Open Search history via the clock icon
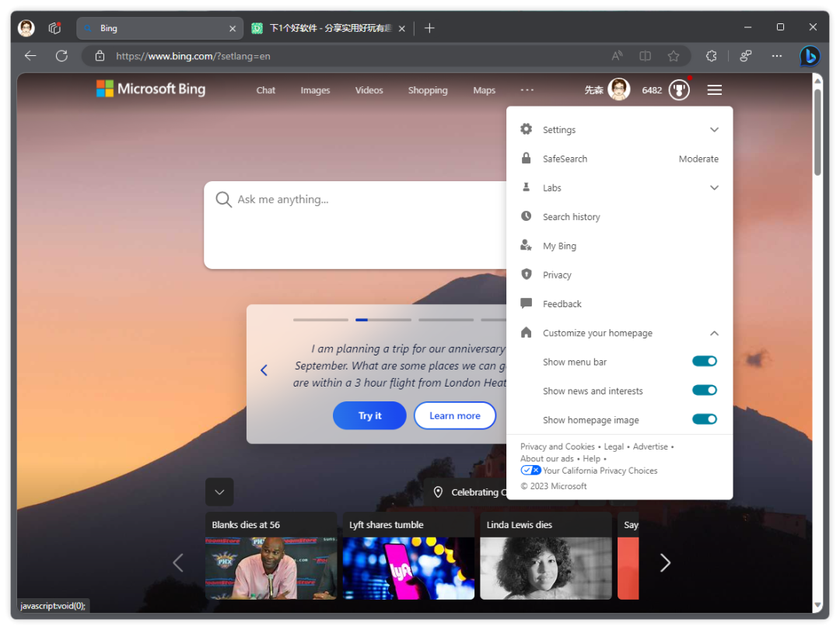The height and width of the screenshot is (630, 840). 526,216
